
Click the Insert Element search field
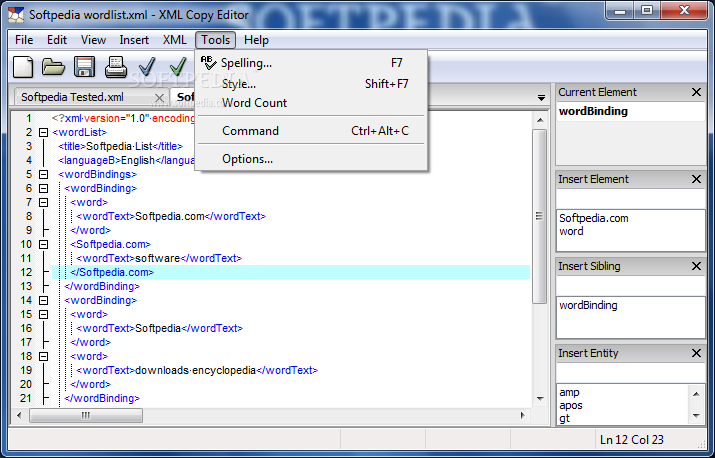coord(631,198)
